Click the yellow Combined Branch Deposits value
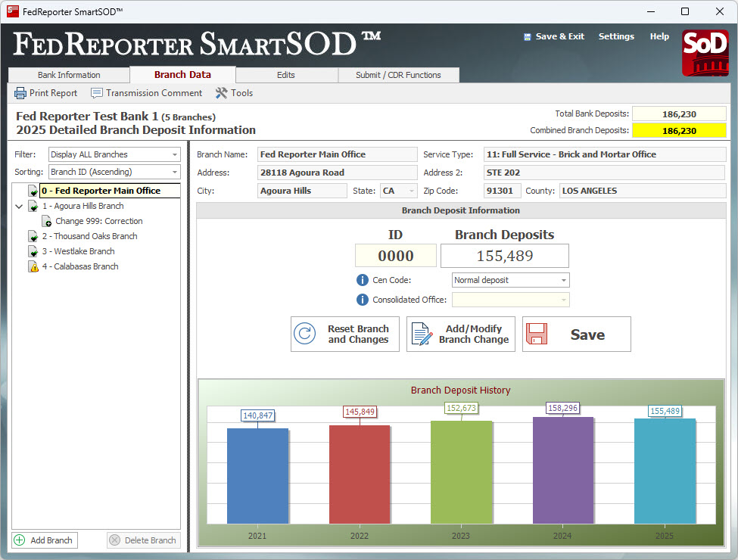Viewport: 738px width, 560px height. point(679,130)
